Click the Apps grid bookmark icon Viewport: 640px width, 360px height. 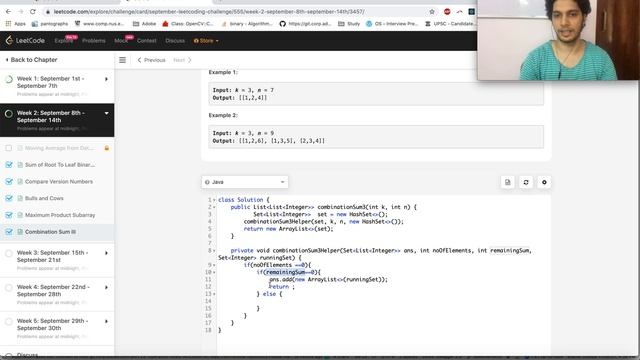pyautogui.click(x=8, y=24)
